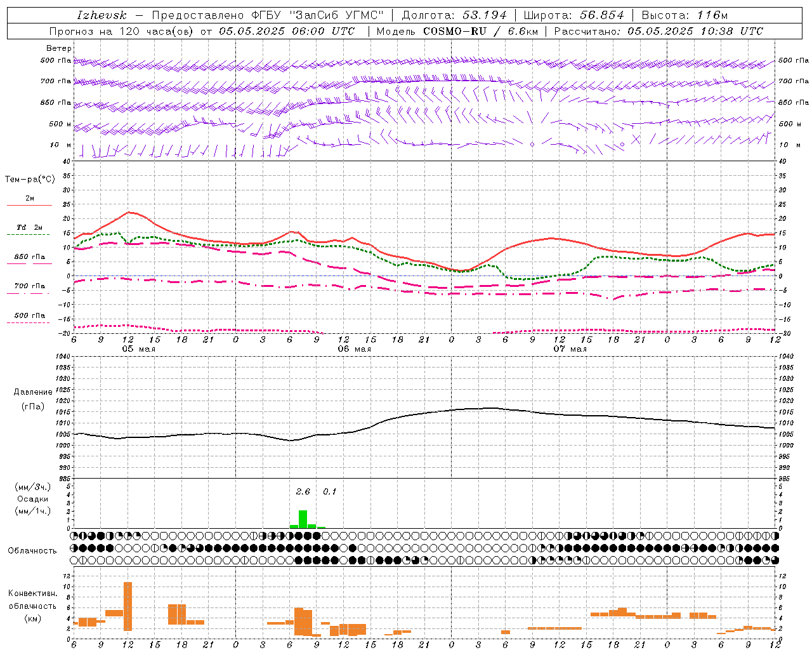Select computed time "05.05.2025 10:38 UTC"
Screen dimensions: 812x650
coord(695,31)
